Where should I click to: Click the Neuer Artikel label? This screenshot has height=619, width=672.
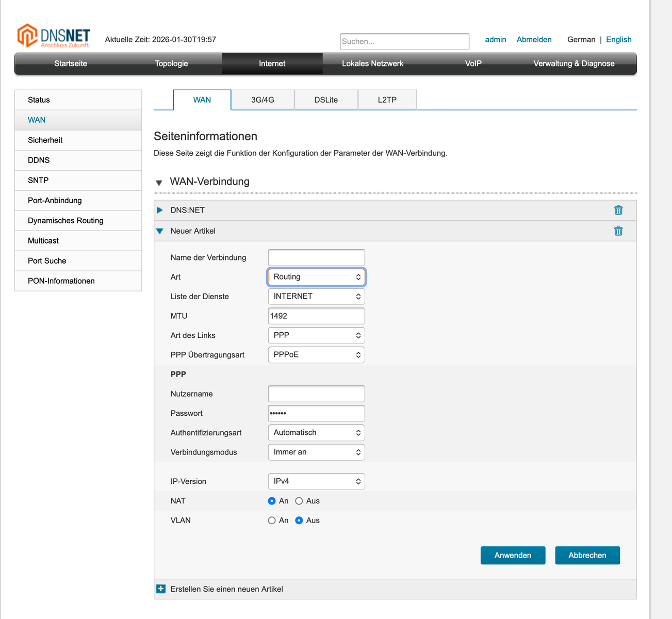click(193, 231)
